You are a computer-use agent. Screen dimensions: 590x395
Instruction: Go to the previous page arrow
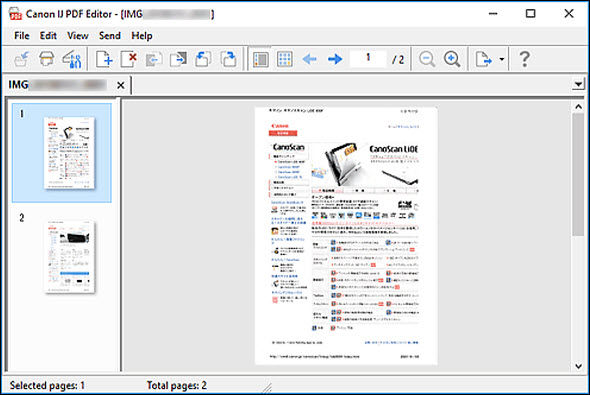click(310, 59)
